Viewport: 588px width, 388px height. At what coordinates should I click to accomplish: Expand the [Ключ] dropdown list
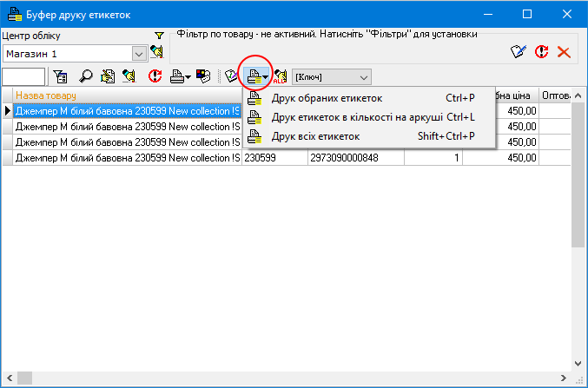point(363,77)
